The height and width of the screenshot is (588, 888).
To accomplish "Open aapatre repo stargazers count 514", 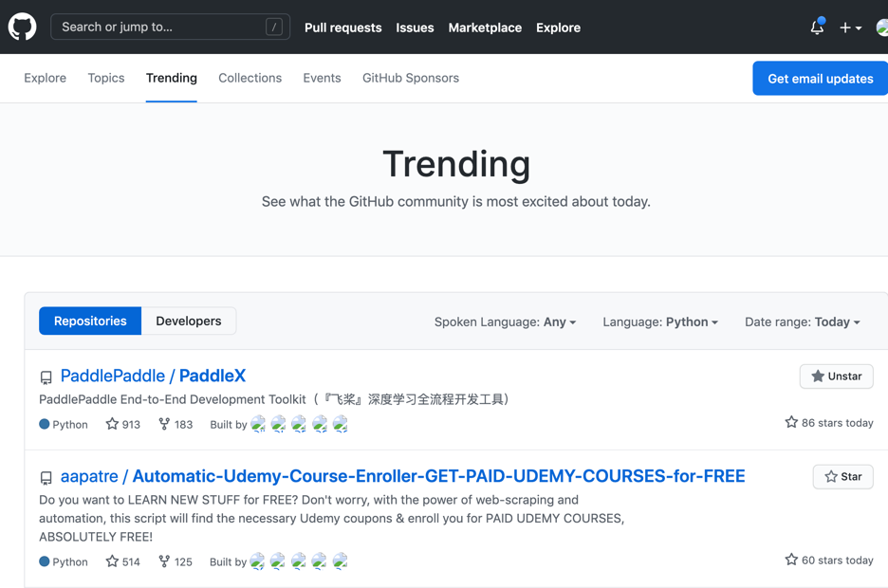I will click(123, 561).
